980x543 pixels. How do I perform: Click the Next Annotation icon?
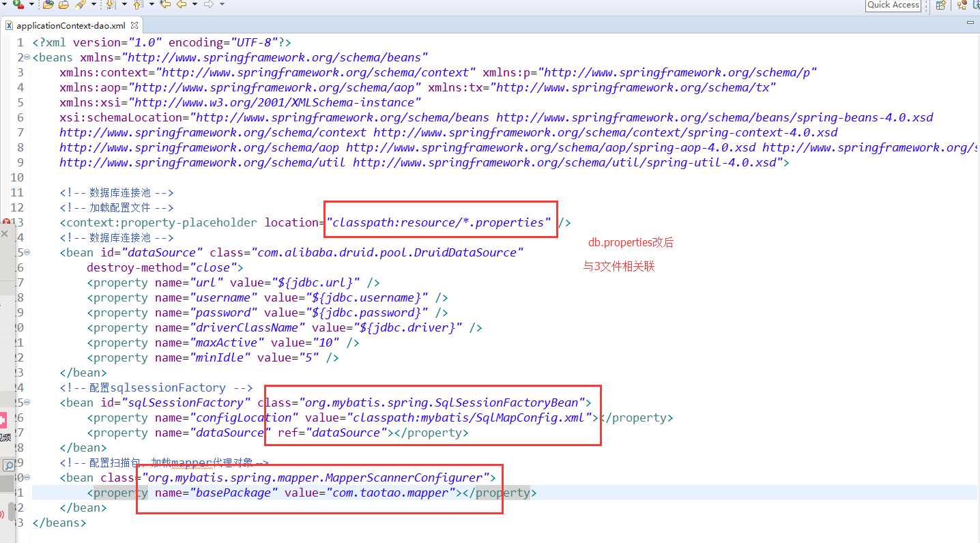(110, 4)
